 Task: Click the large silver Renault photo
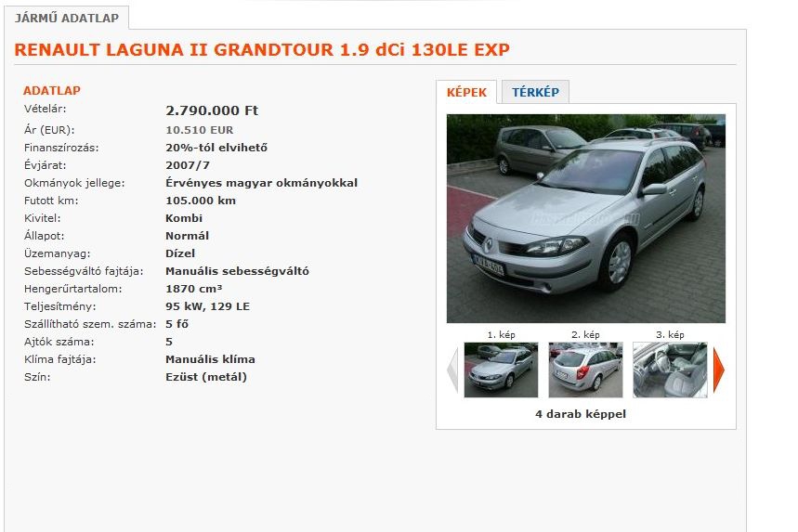click(x=586, y=219)
